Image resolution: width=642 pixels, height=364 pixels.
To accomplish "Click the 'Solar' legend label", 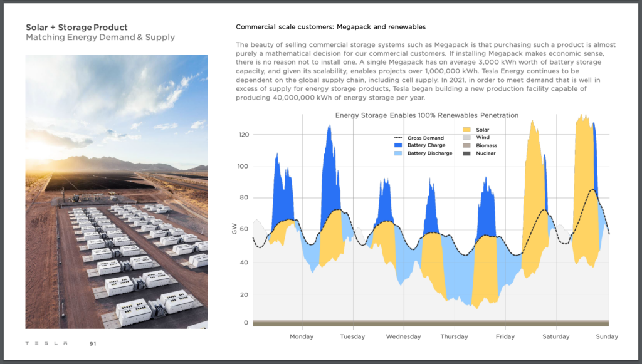I will (482, 130).
